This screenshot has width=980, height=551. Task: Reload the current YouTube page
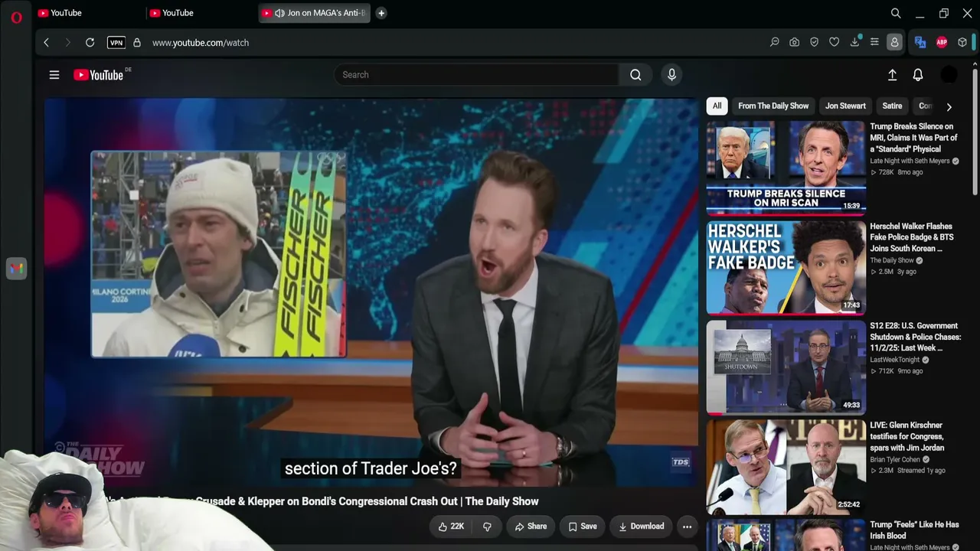pyautogui.click(x=90, y=43)
